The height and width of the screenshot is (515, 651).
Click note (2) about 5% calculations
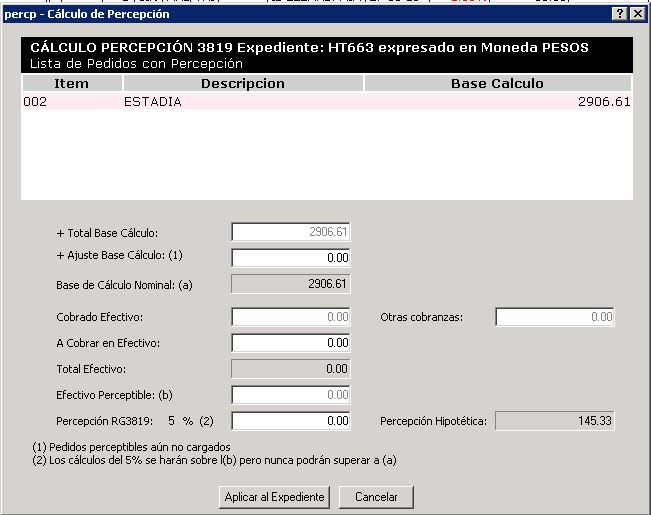pos(214,461)
